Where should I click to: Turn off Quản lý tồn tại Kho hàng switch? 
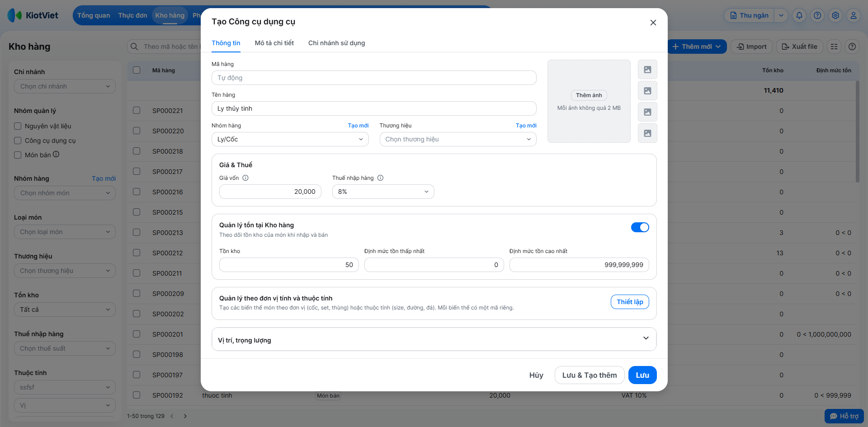(x=640, y=227)
